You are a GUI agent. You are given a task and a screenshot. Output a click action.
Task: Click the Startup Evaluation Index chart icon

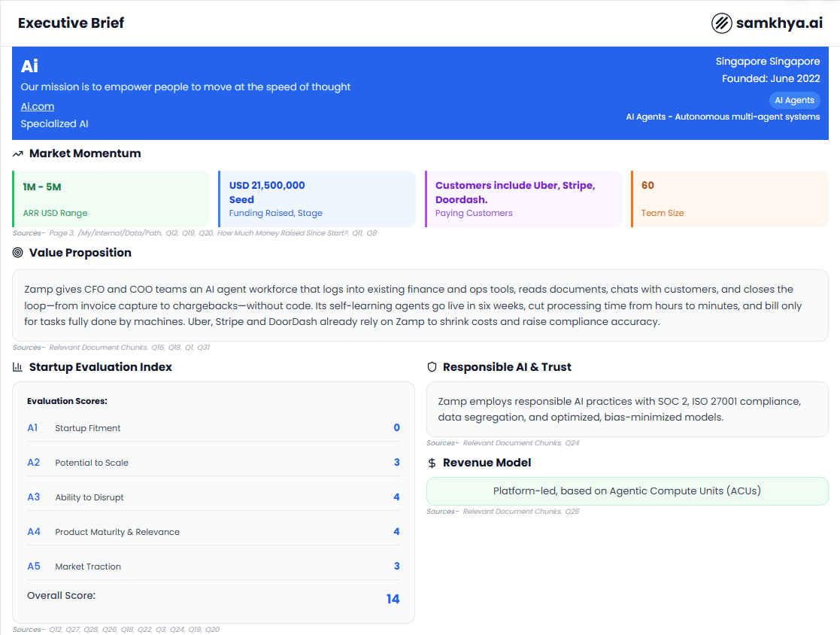coord(18,367)
